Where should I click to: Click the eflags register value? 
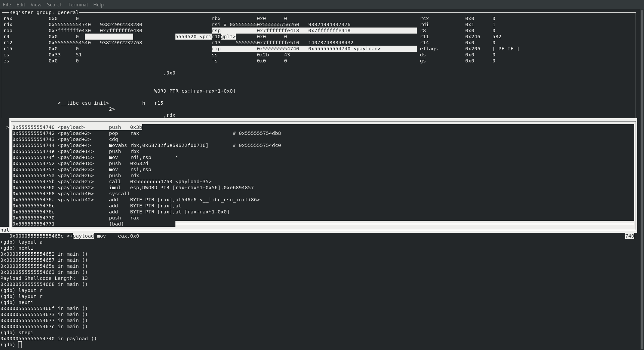pos(473,49)
